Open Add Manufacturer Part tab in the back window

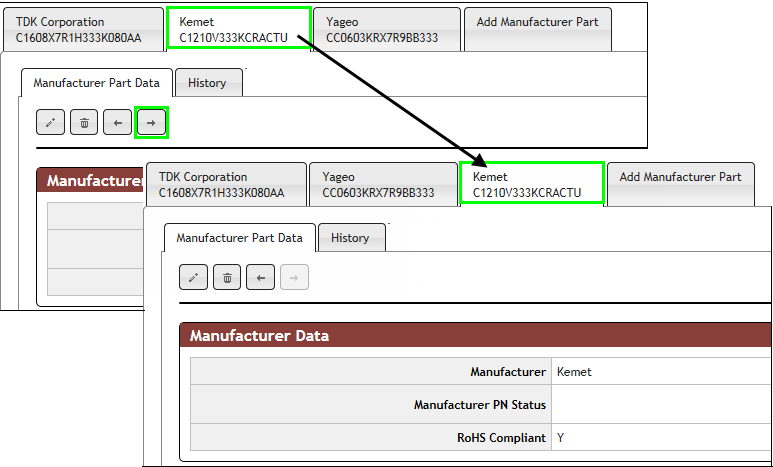pos(538,30)
